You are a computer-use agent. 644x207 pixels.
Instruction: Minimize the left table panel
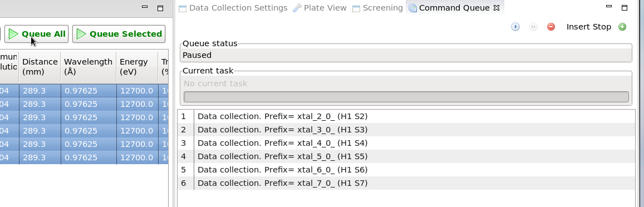[145, 7]
